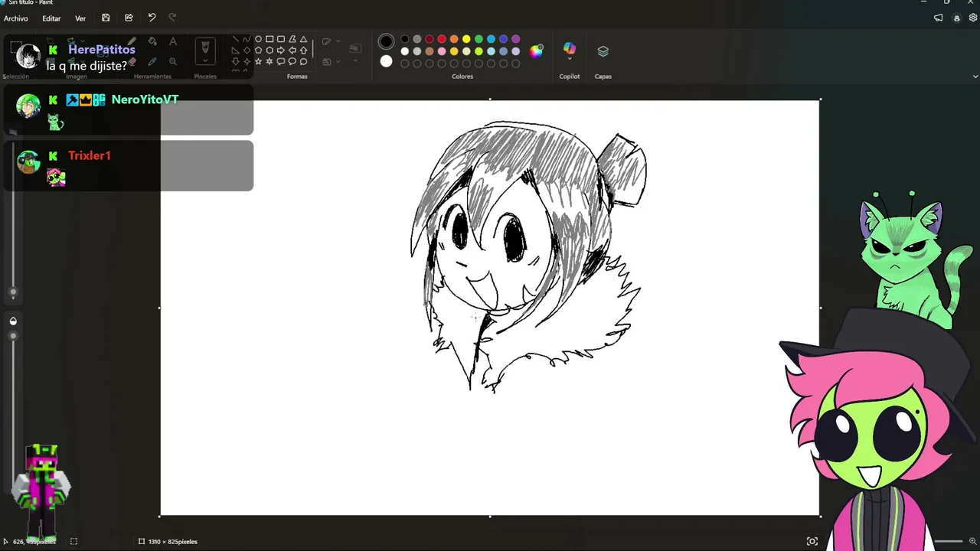980x551 pixels.
Task: Select the Rounded rectangle shape
Action: click(x=281, y=39)
